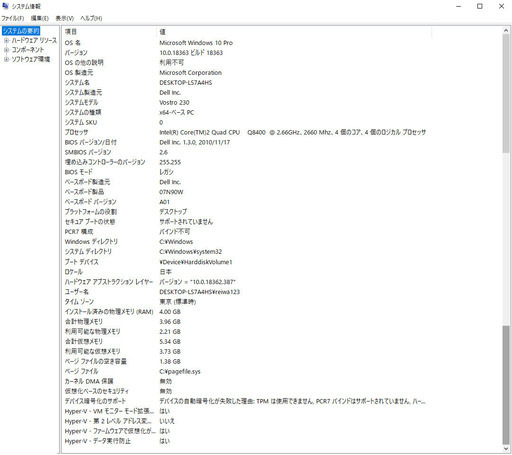Select the 東京 (標準時) time zone value
512x455 pixels.
click(x=178, y=302)
